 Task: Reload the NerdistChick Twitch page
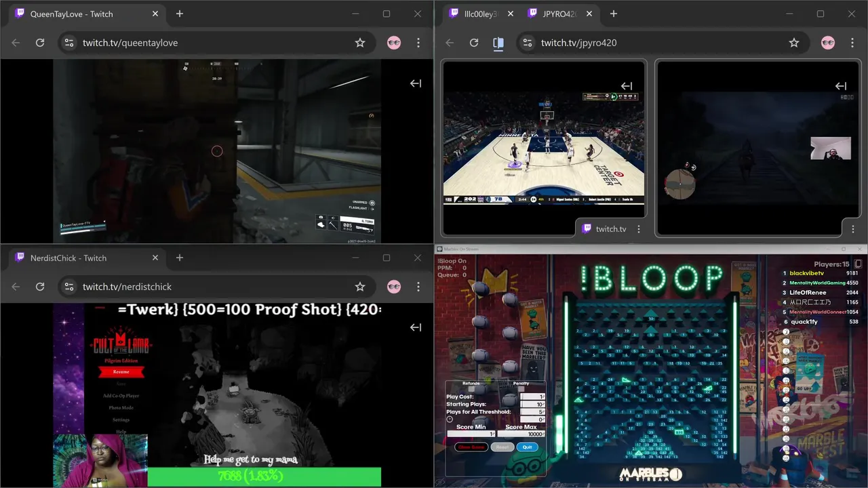coord(40,287)
